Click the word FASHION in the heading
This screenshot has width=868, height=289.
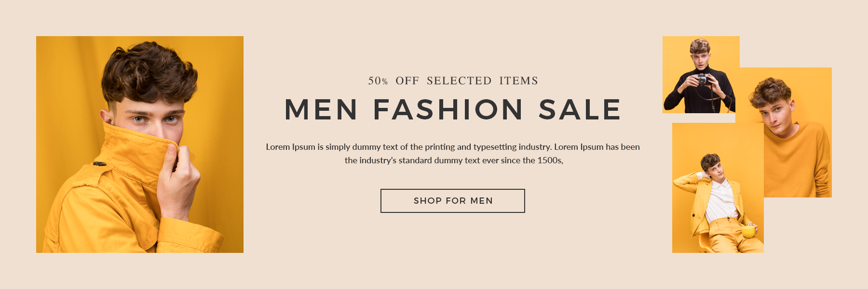(448, 110)
